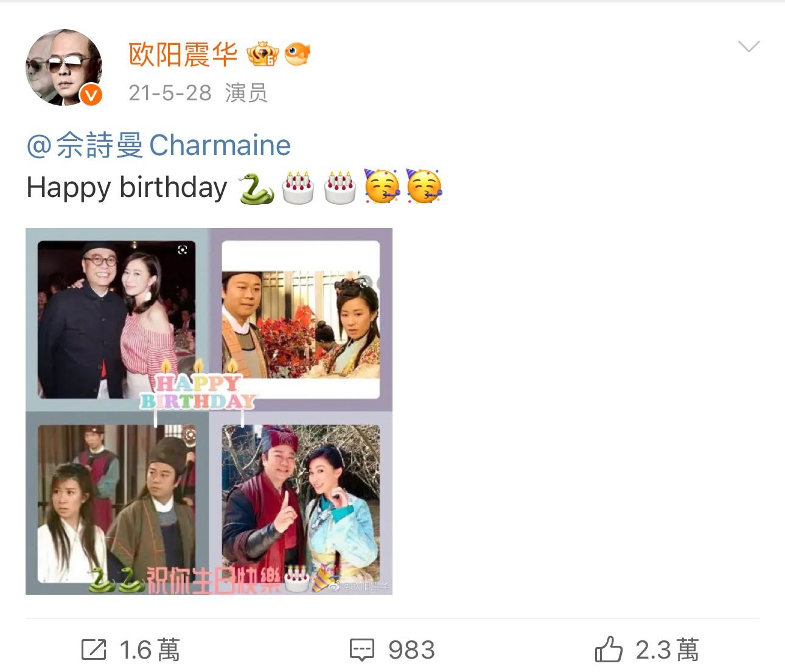This screenshot has height=672, width=785.
Task: Tap the goldfish badge icon
Action: click(298, 54)
